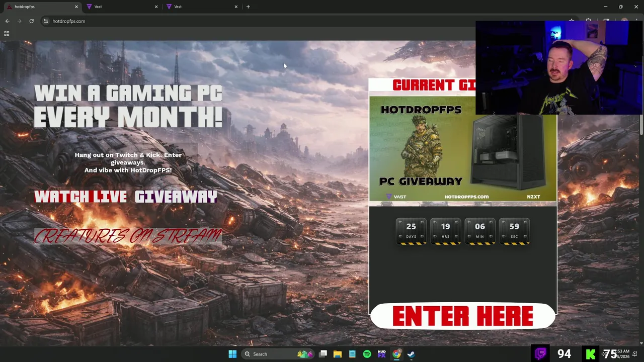This screenshot has height=362, width=644.
Task: Restore down the Chrome window
Action: 621,7
